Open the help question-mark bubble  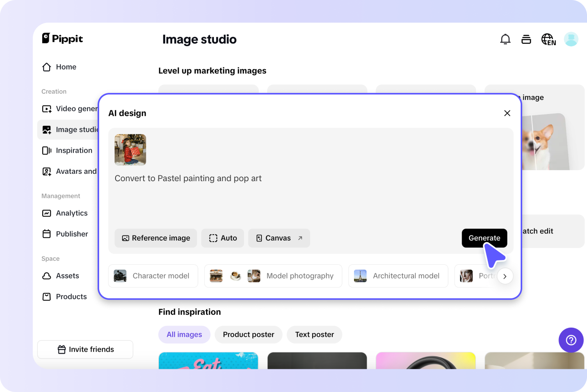pos(571,340)
